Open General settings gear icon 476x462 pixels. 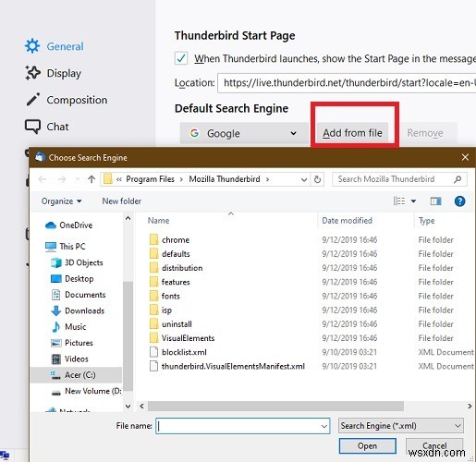32,46
